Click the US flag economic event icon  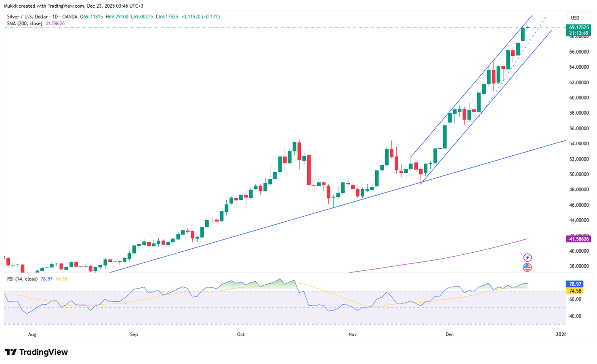(527, 267)
